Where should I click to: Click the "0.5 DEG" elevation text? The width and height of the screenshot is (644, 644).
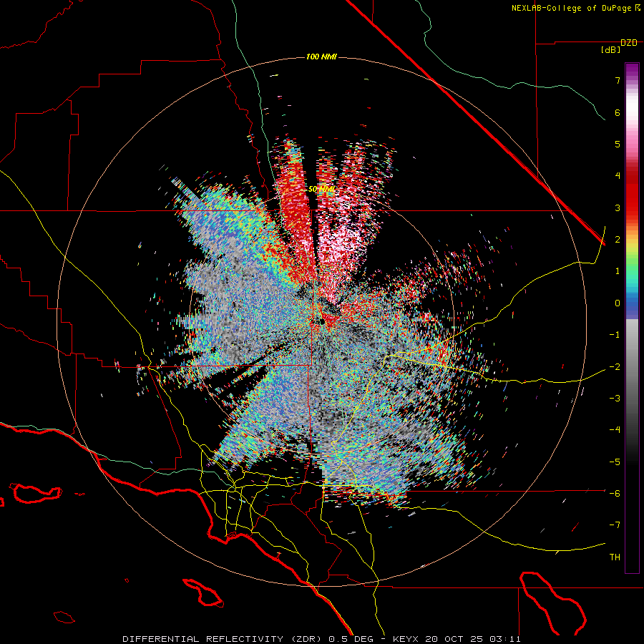(x=351, y=639)
